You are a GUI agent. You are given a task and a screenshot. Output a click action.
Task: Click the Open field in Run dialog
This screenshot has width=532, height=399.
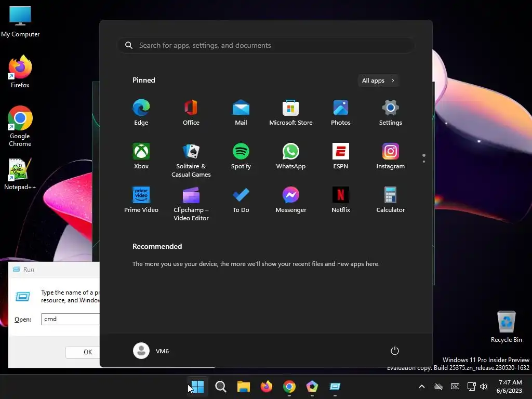pyautogui.click(x=70, y=319)
